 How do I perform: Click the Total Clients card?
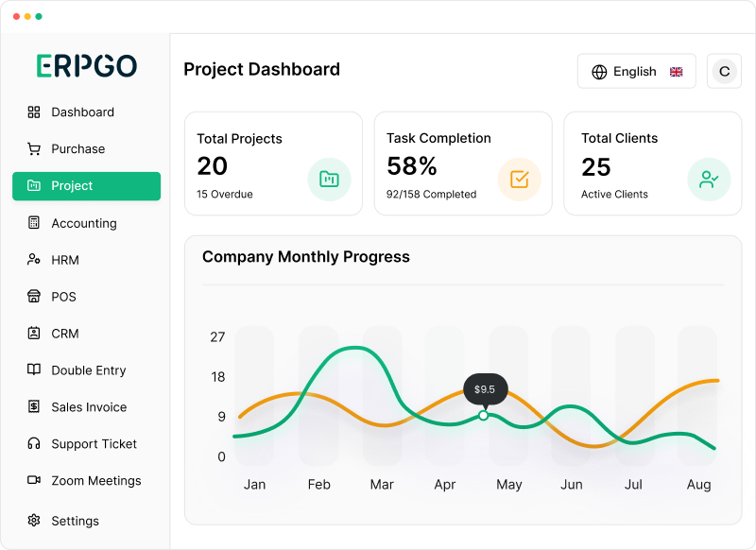652,163
